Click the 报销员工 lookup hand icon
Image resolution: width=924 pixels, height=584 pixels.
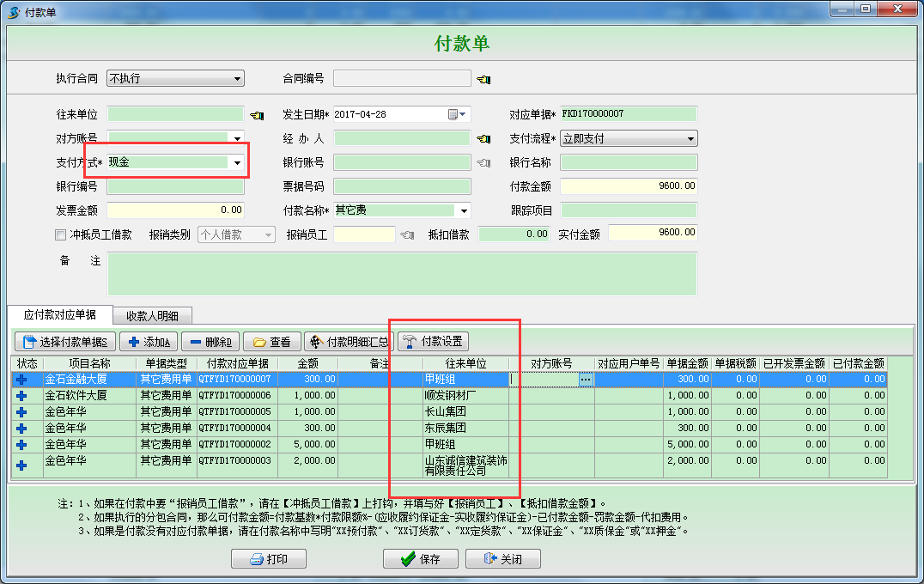tap(407, 233)
